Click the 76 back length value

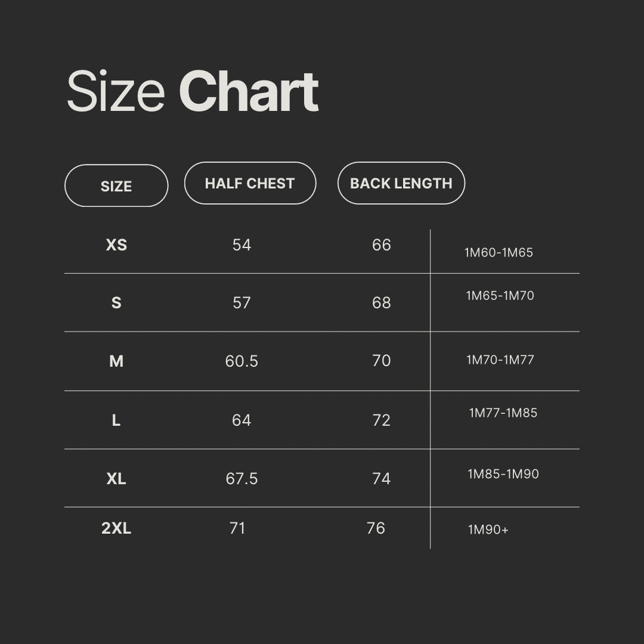[376, 528]
